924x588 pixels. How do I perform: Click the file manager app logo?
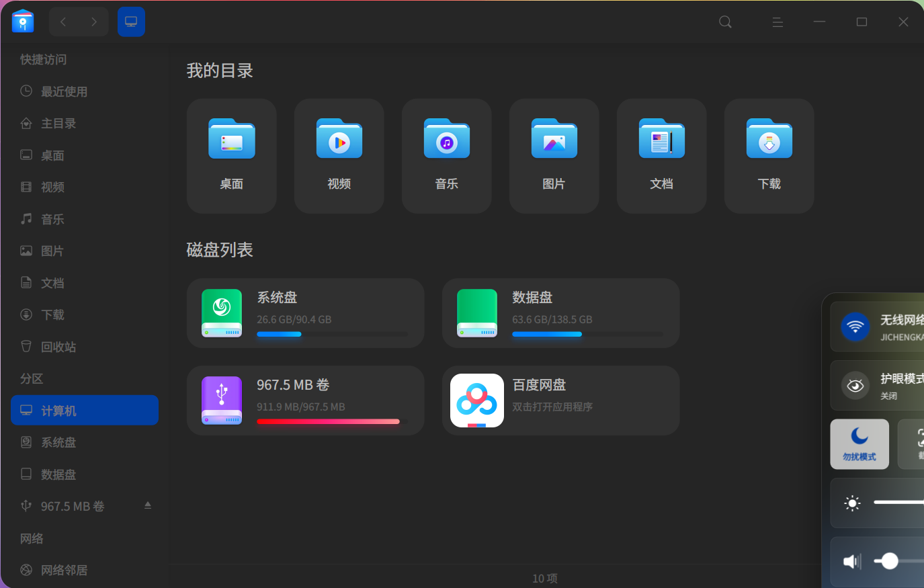point(23,22)
